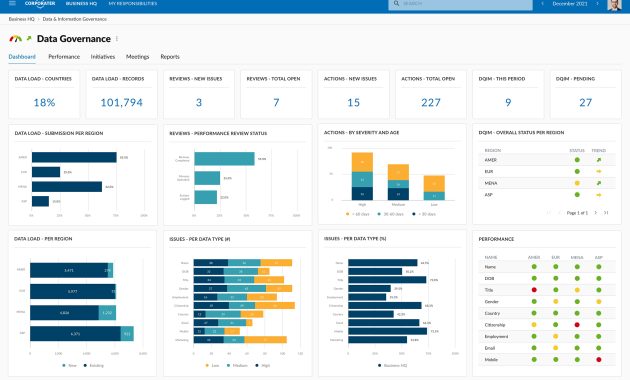Click the top teal bar in Performance Review Status
This screenshot has height=380, width=630.
(x=224, y=159)
